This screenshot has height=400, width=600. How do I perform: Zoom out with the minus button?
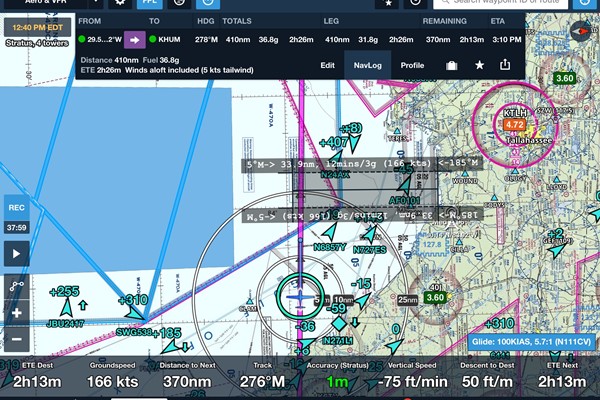pos(16,340)
